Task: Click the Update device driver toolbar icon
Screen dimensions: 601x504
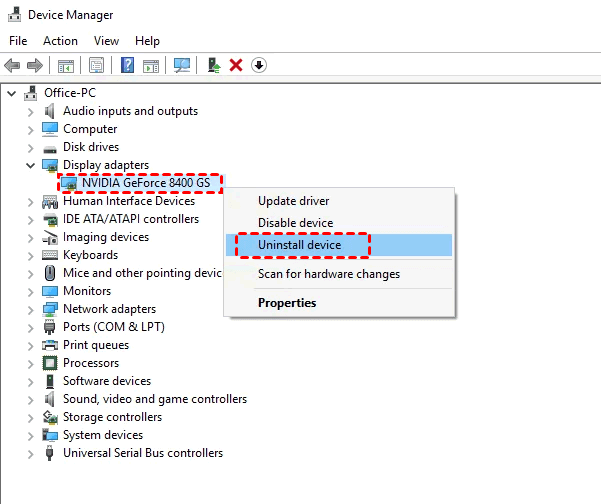Action: [x=214, y=65]
